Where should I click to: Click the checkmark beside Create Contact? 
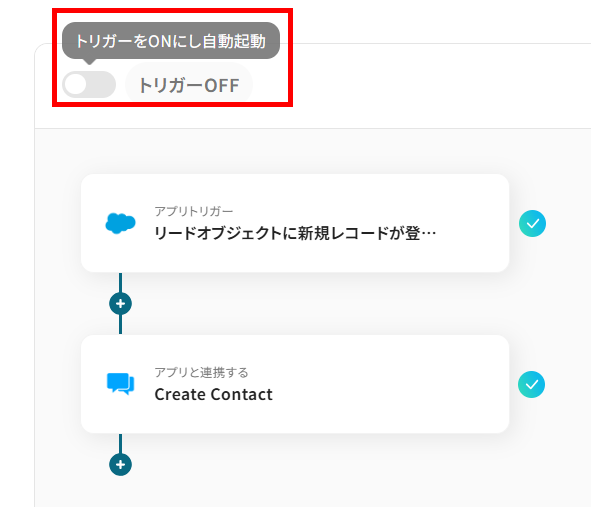tap(531, 384)
